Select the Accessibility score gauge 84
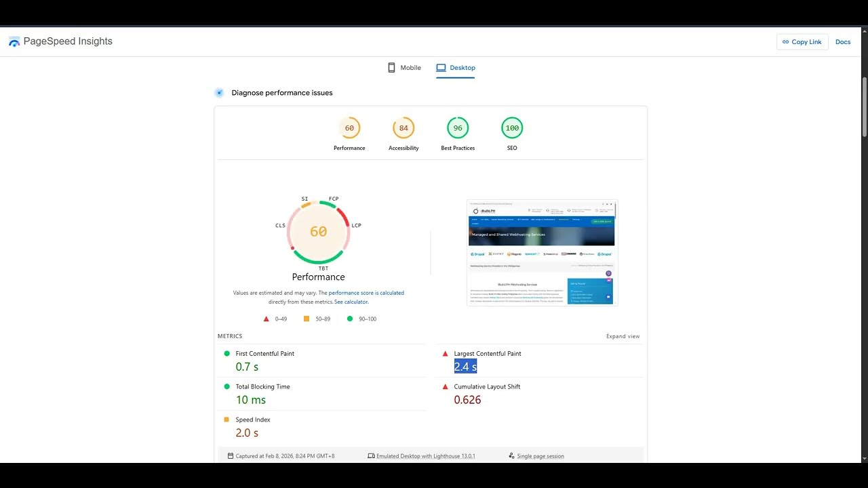 coord(403,128)
